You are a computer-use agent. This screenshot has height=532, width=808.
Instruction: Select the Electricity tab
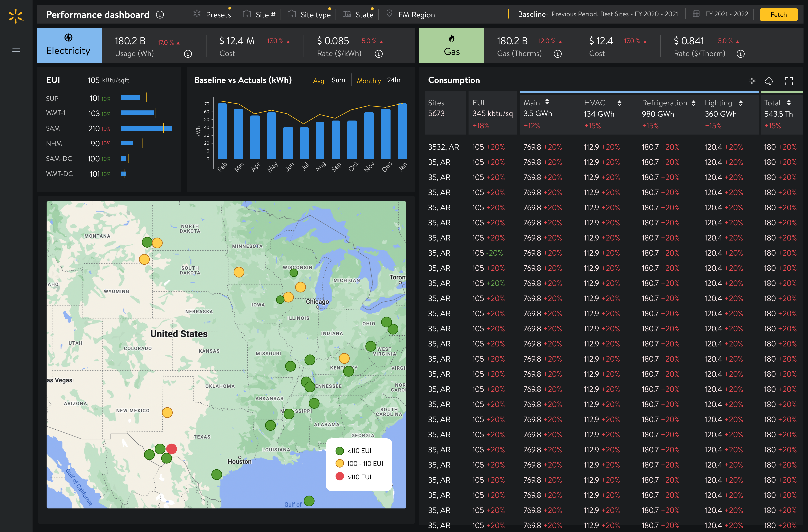click(x=69, y=45)
